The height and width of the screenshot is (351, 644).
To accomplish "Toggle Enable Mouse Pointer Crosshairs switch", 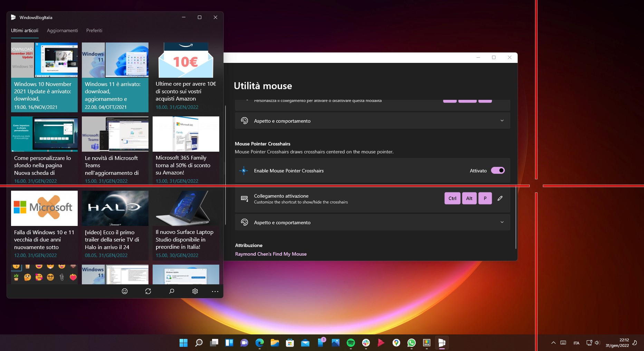I will coord(498,170).
